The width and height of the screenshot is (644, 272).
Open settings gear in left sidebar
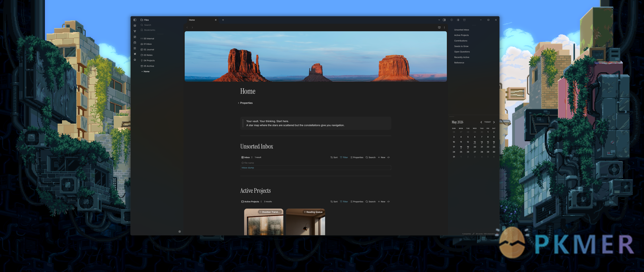pyautogui.click(x=180, y=232)
